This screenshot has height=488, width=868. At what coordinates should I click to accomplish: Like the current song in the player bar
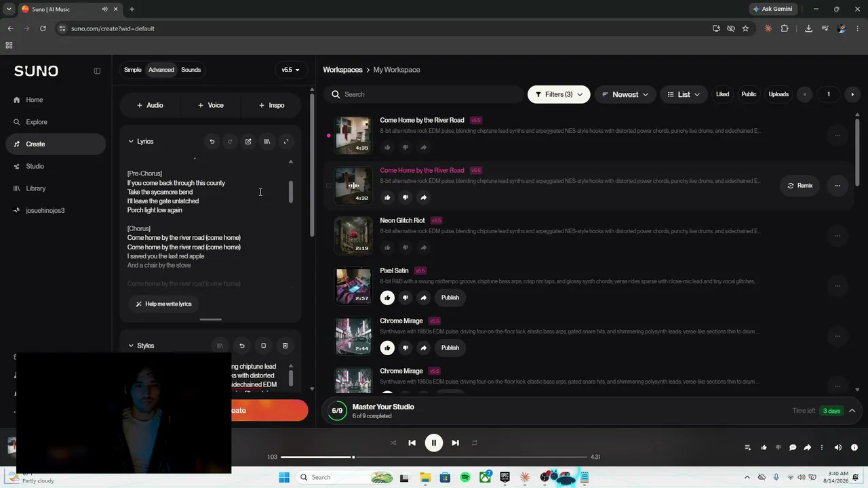tap(764, 447)
